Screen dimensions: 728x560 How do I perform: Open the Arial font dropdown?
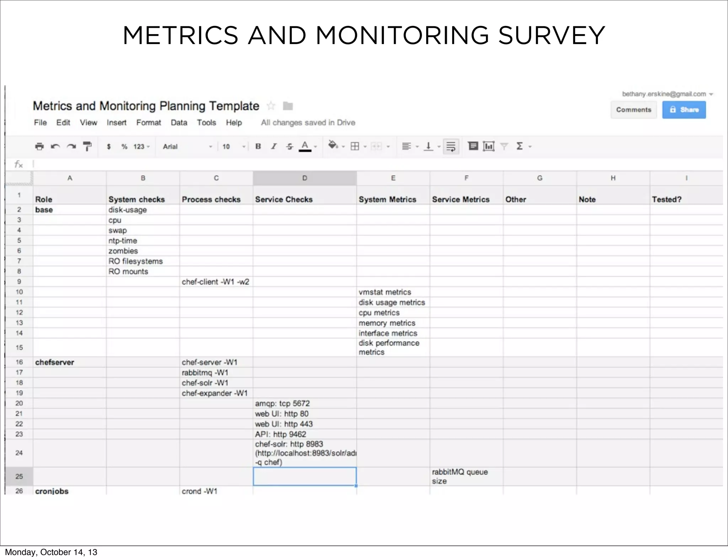187,146
